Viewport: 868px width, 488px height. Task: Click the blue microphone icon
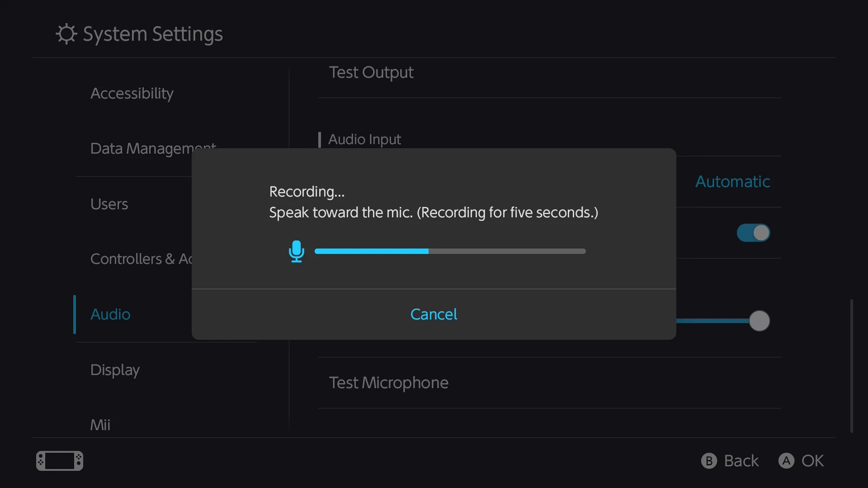pos(297,251)
